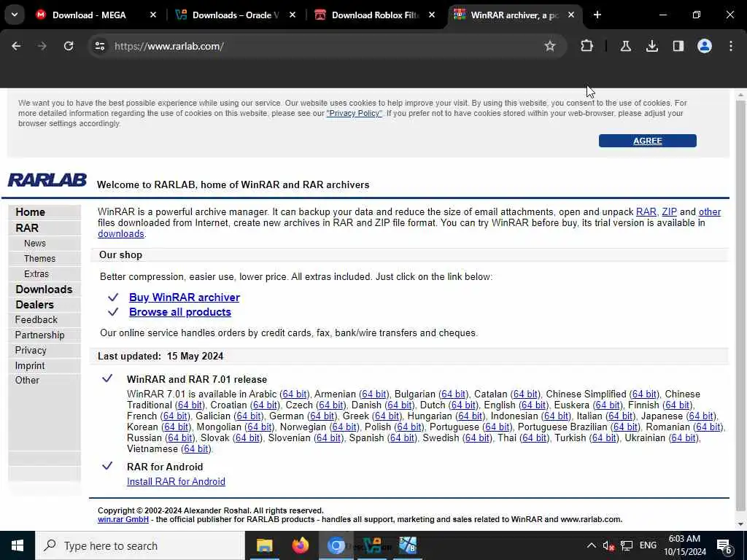Viewport: 747px width, 560px height.
Task: Open Dealers in the sidebar menu
Action: pos(35,305)
